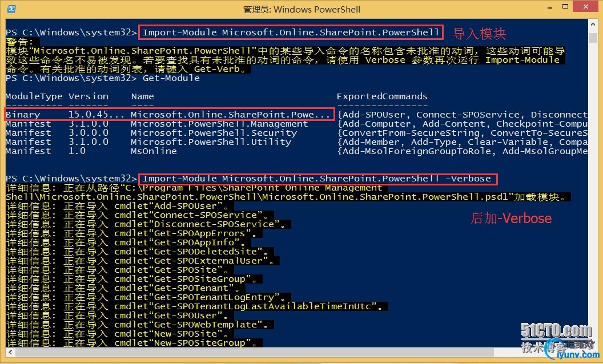
Task: Click the cmdlet "Get-SPOUser" verbose line
Action: 119,316
